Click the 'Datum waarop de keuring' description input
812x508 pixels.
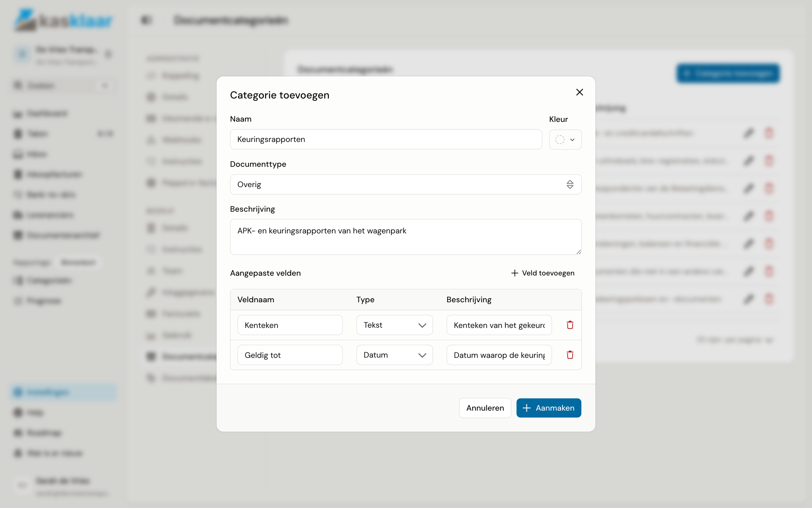[x=499, y=355]
